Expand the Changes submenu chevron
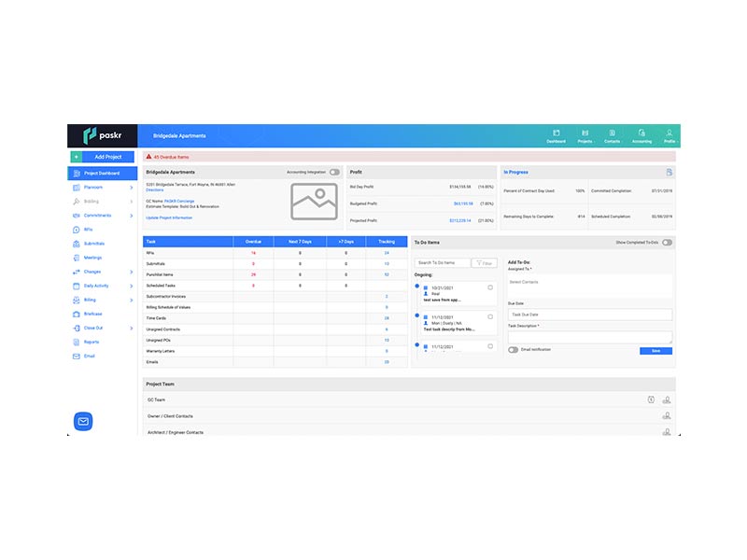 click(131, 272)
